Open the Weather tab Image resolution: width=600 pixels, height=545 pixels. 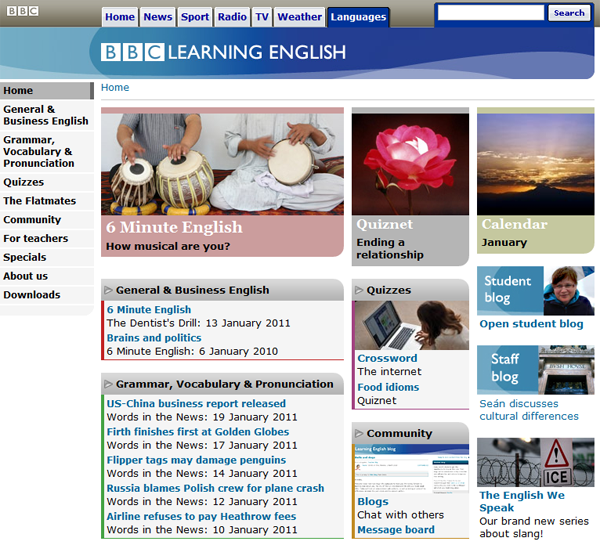[300, 17]
